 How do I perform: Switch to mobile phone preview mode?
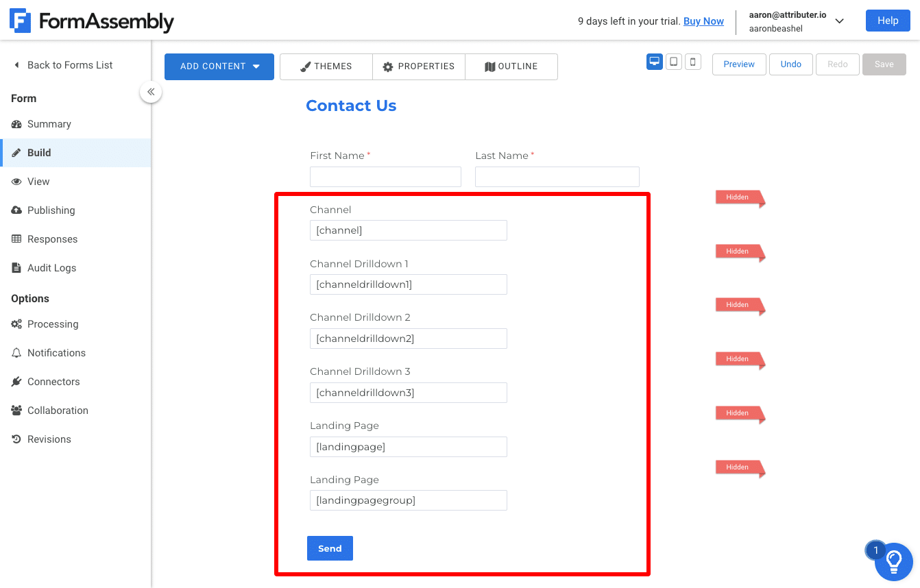point(692,61)
